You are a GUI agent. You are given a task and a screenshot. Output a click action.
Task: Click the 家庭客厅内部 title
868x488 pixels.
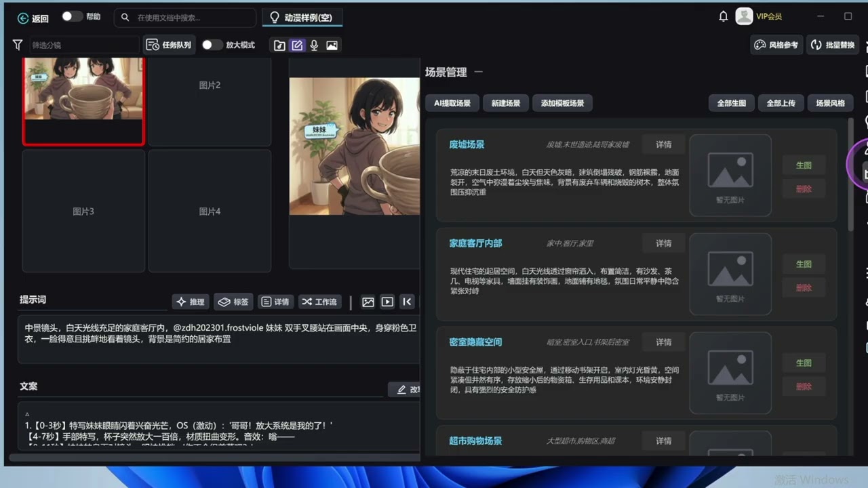tap(475, 243)
